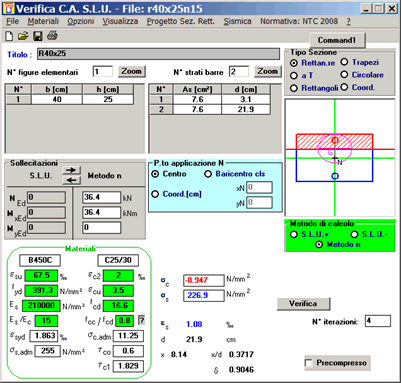Click the section drawing preview
Screen dimensions: 402x383
coord(340,158)
